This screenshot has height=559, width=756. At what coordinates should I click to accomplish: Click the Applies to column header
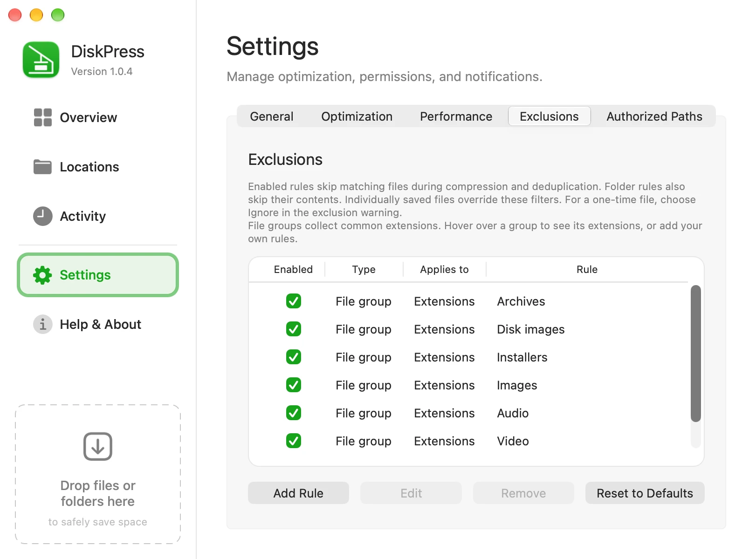444,269
